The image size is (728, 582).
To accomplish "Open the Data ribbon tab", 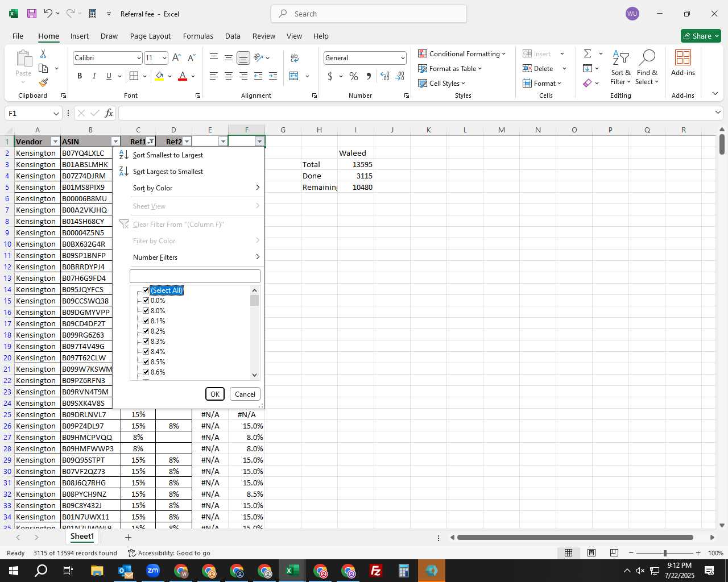I will [233, 36].
